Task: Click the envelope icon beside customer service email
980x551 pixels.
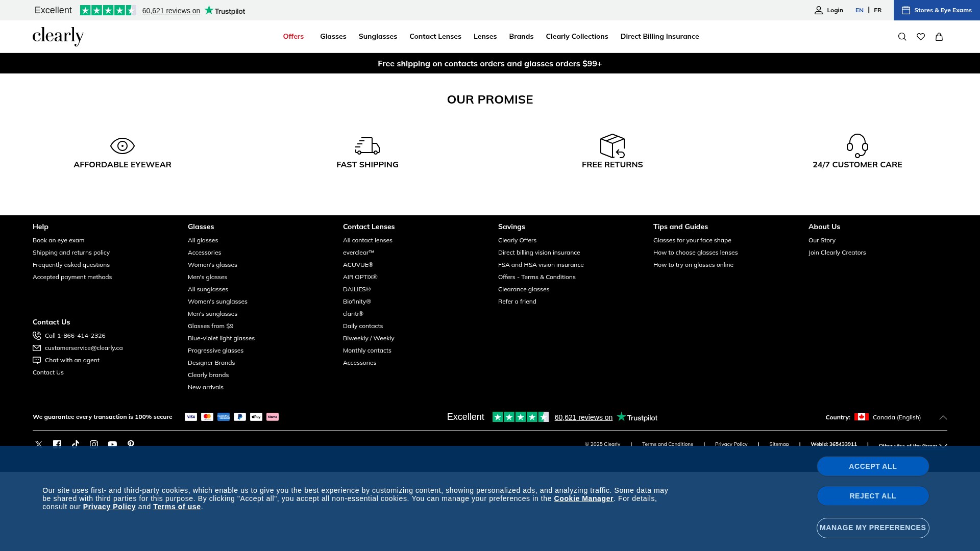Action: 37,348
